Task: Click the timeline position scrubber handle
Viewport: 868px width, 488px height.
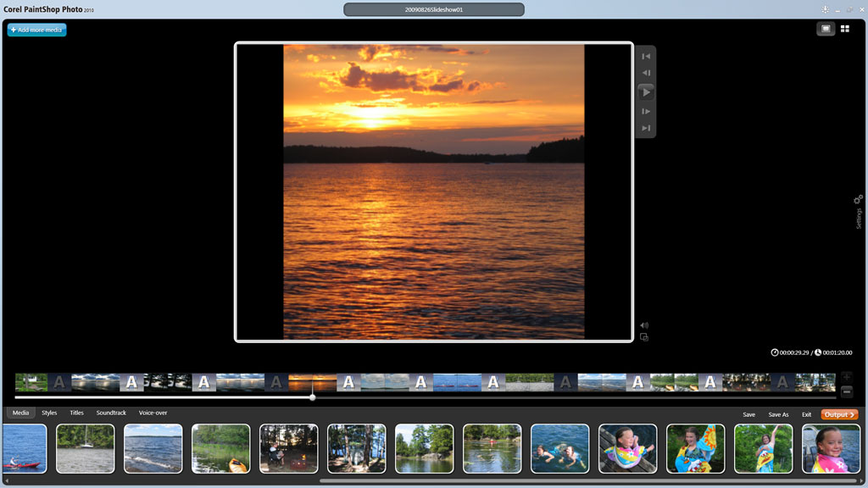Action: 312,396
